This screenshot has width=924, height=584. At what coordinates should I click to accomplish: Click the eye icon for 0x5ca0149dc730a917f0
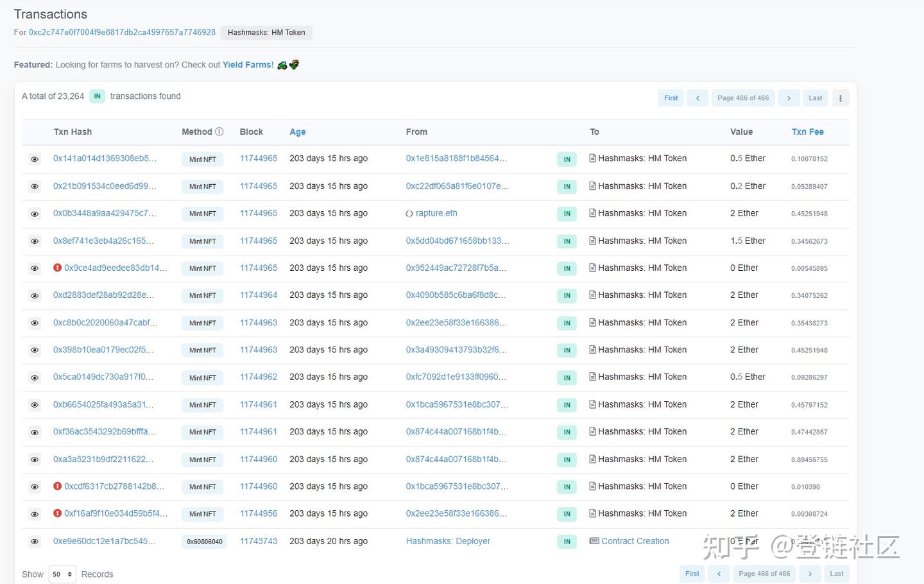35,378
